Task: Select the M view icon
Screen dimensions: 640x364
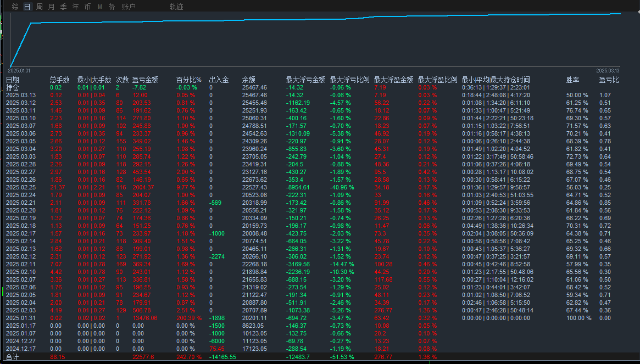Action: point(99,7)
